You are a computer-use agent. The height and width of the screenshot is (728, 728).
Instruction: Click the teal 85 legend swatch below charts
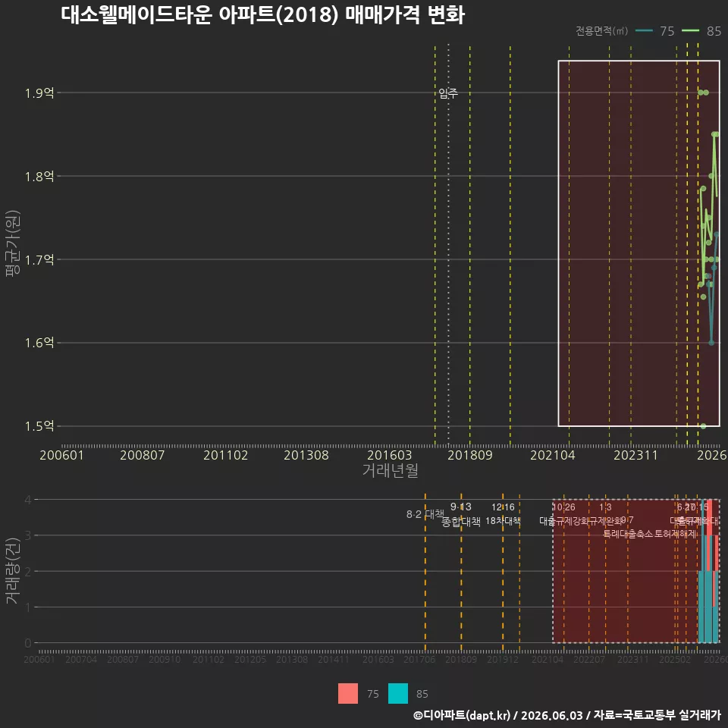398,693
